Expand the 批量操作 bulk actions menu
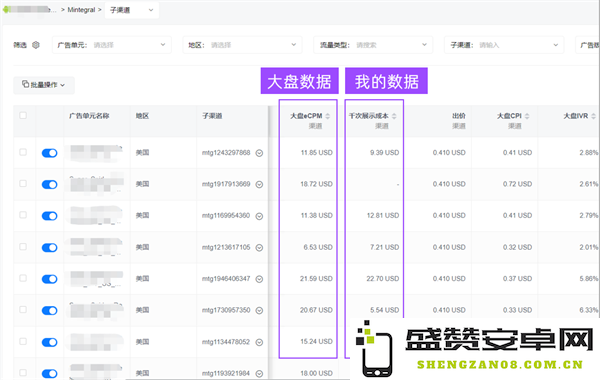600x380 pixels. [x=44, y=85]
